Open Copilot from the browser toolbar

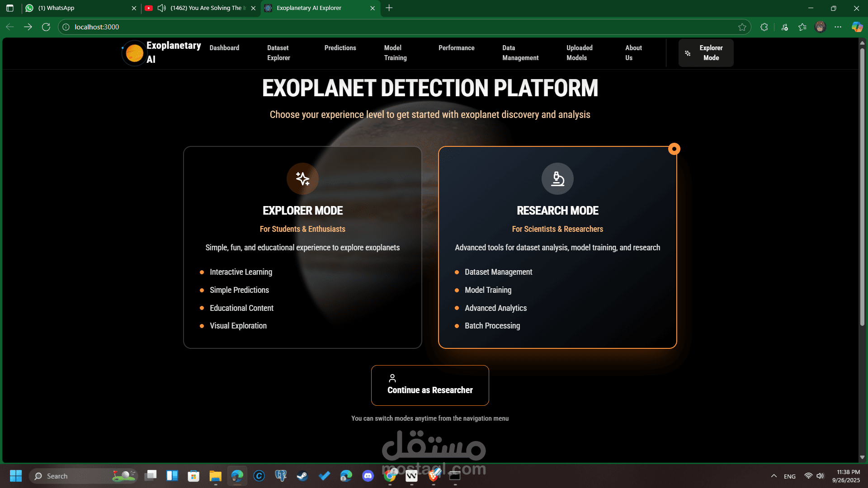click(857, 27)
